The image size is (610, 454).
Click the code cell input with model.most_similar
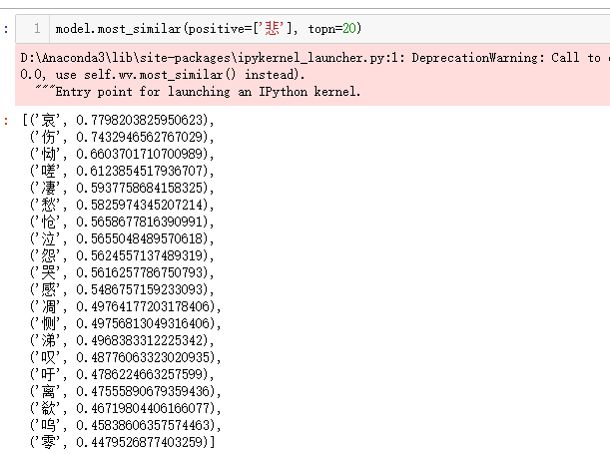(x=313, y=29)
